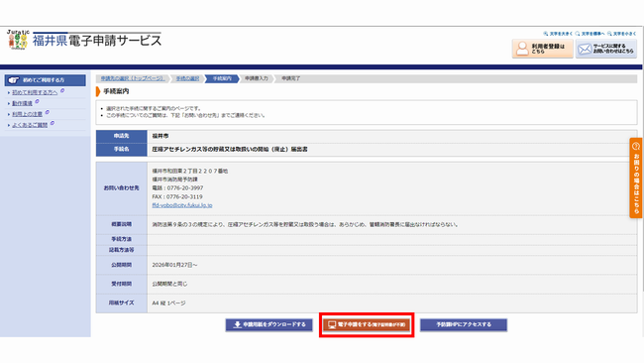The width and height of the screenshot is (644, 363).
Task: Click the envelope icon on the inquiry button
Action: click(585, 50)
